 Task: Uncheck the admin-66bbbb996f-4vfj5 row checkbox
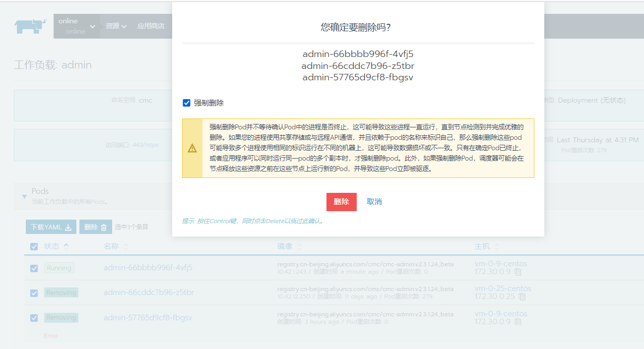tap(34, 268)
